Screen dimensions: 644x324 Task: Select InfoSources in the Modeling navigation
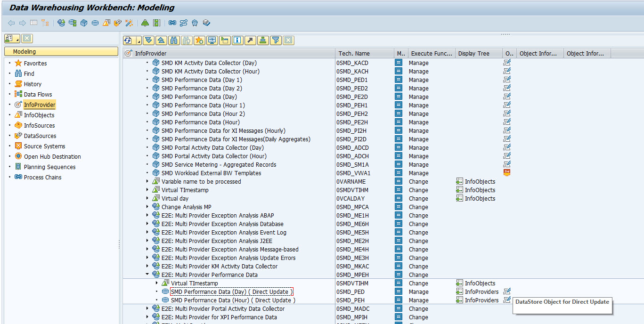40,125
